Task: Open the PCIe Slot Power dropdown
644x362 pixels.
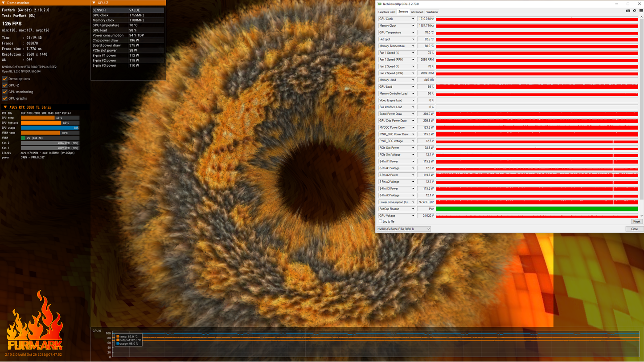Action: pyautogui.click(x=413, y=148)
